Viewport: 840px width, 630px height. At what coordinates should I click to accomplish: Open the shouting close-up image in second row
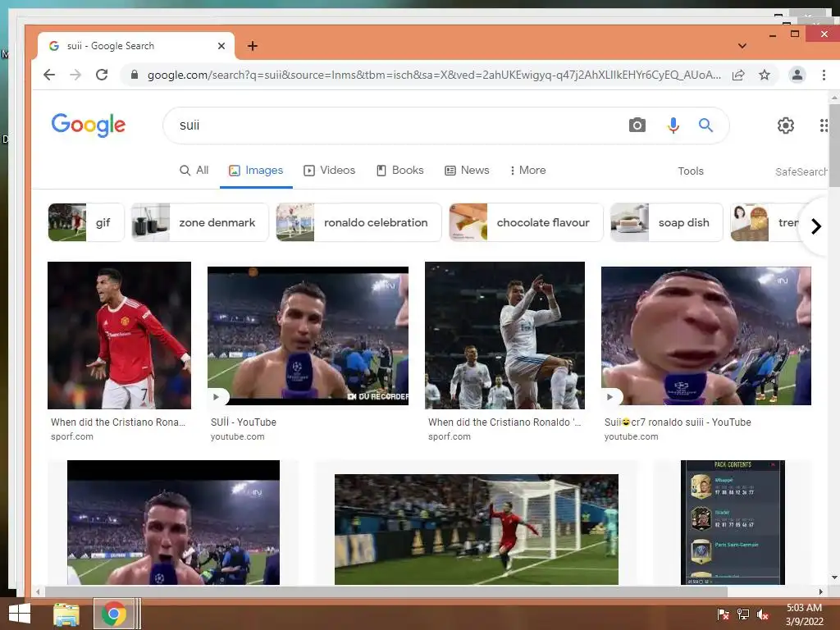coord(173,523)
